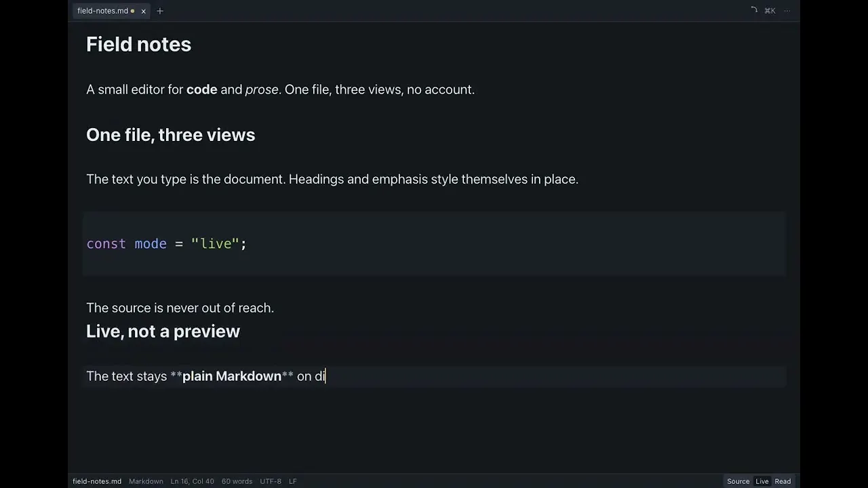Place cursor in the Field notes heading

138,45
